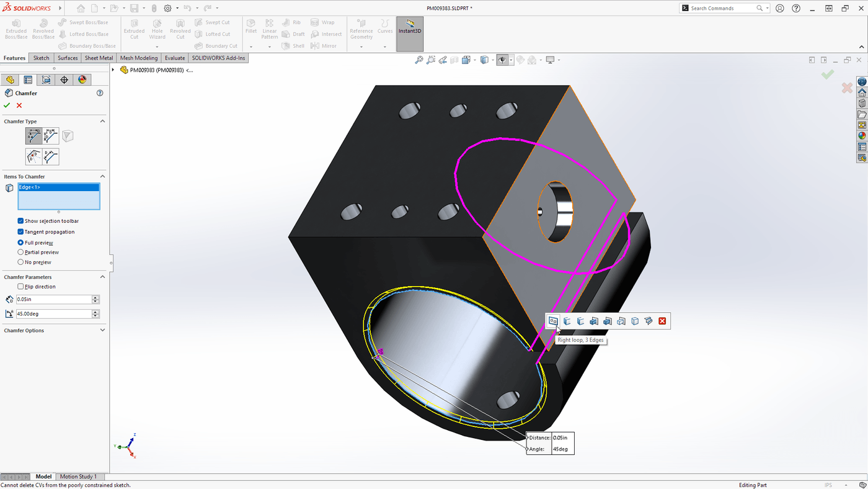This screenshot has width=868, height=489.
Task: Confirm the chamfer with the green checkmark
Action: [7, 105]
